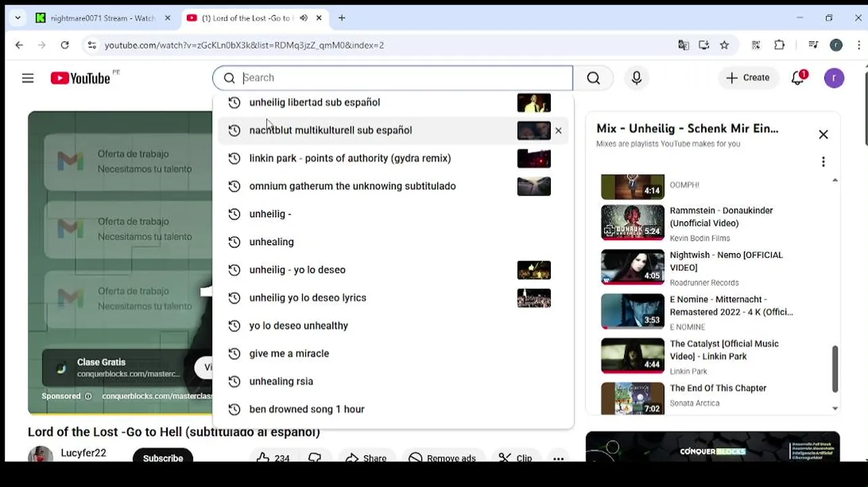Image resolution: width=868 pixels, height=487 pixels.
Task: Focus the YouTube Search input field
Action: click(x=393, y=78)
